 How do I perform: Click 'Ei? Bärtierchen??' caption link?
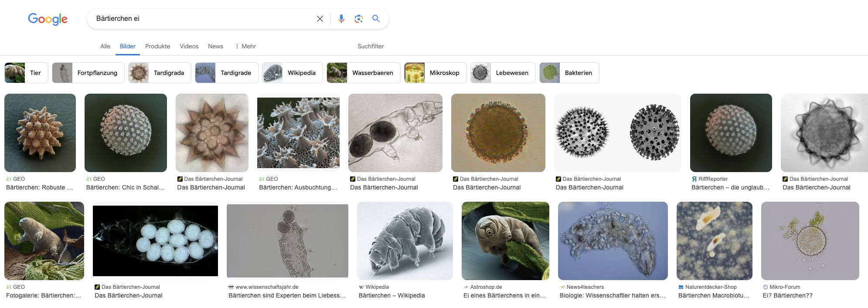click(x=788, y=295)
